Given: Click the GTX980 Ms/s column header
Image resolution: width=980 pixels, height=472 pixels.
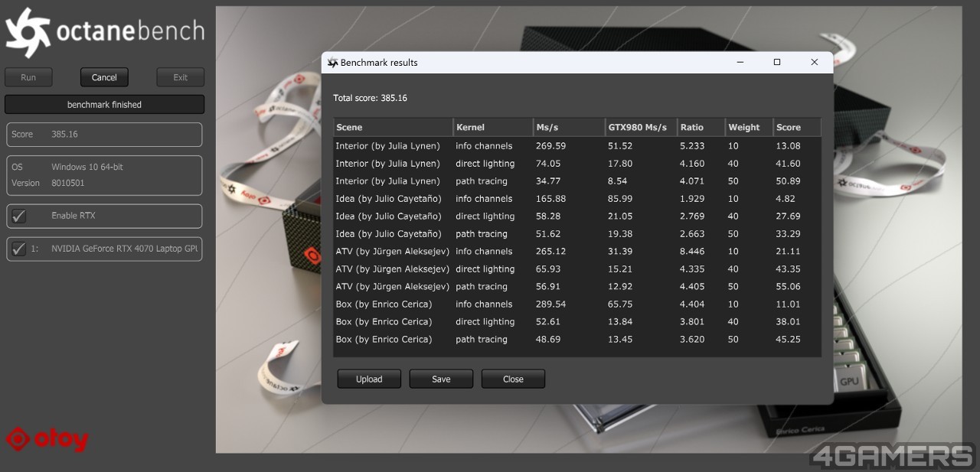Looking at the screenshot, I should [x=642, y=127].
